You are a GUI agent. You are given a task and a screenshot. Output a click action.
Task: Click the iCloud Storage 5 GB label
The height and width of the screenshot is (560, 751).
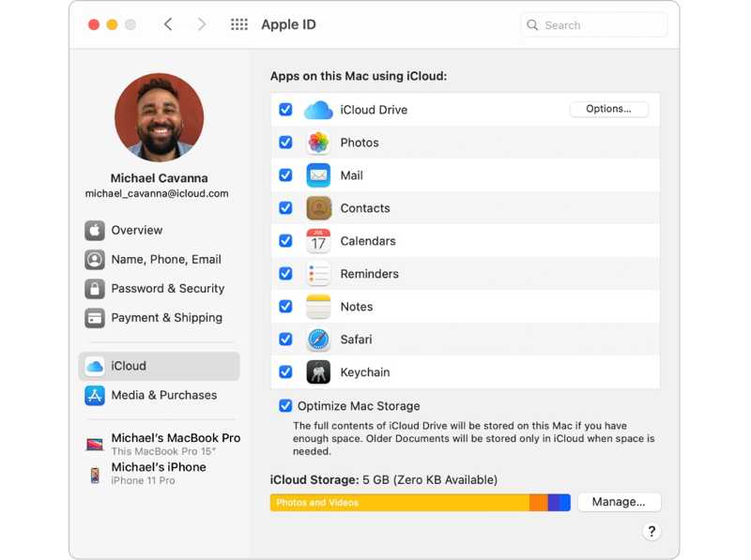pos(384,479)
